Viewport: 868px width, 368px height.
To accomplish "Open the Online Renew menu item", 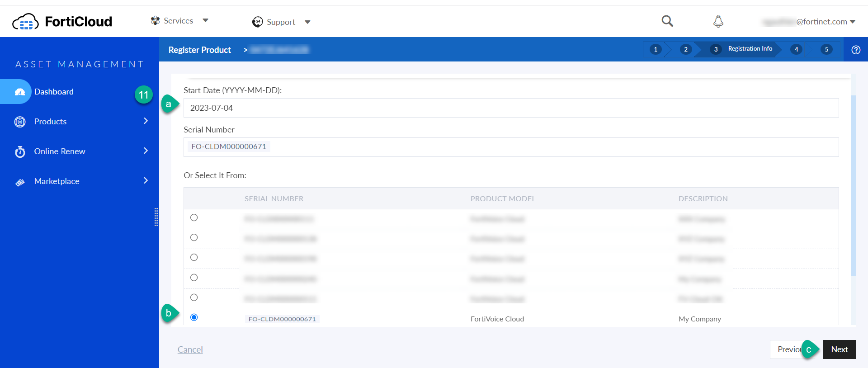I will 60,151.
